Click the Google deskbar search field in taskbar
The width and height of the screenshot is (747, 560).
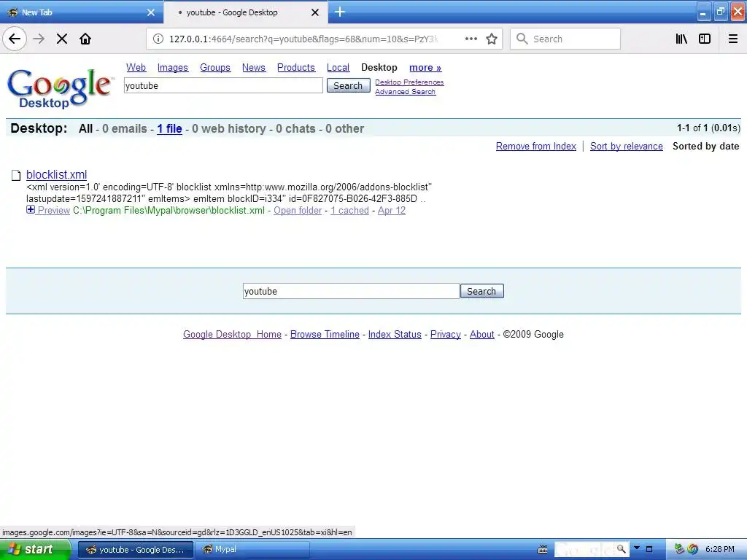click(585, 550)
